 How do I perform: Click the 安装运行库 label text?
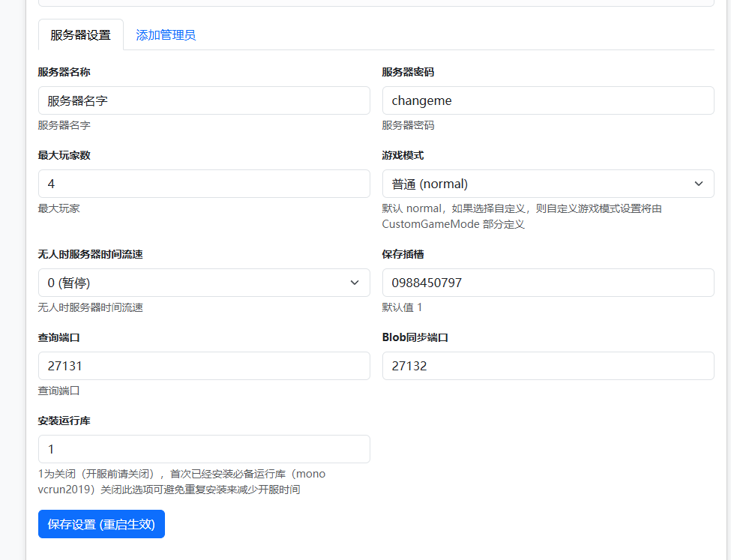pos(64,421)
